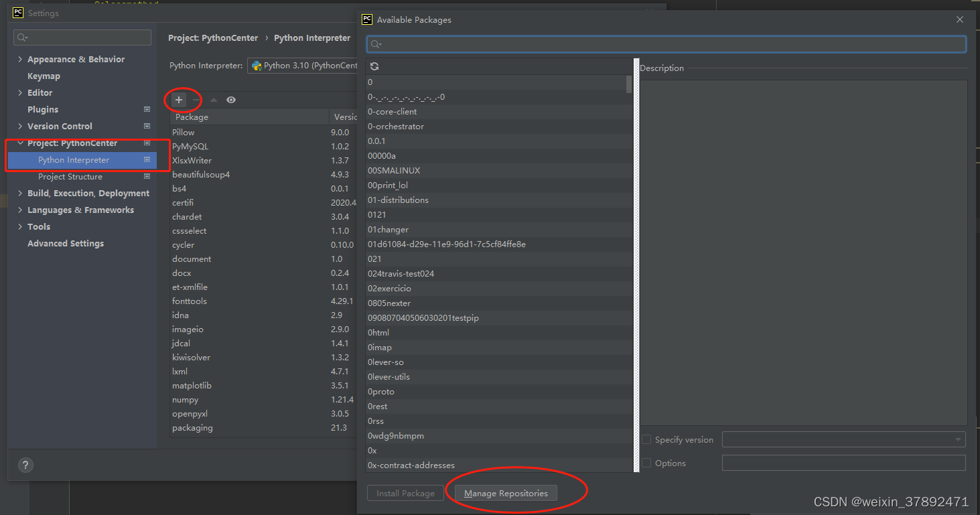The width and height of the screenshot is (980, 515).
Task: Open Advanced Settings page
Action: pos(66,244)
